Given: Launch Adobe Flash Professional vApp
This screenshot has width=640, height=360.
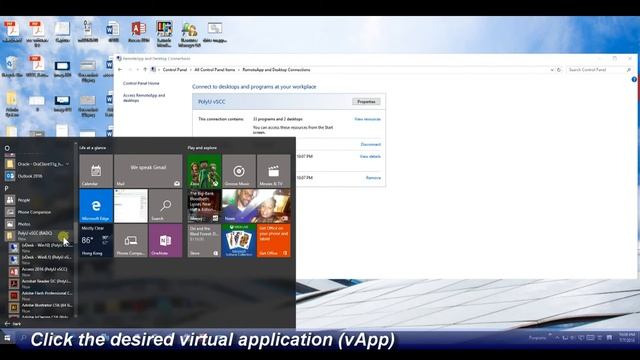Looking at the screenshot, I should click(x=40, y=295).
